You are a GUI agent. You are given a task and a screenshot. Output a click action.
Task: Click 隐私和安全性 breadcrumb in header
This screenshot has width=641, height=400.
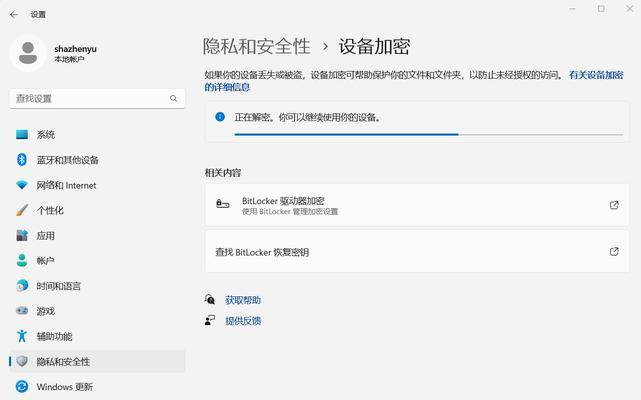point(257,46)
